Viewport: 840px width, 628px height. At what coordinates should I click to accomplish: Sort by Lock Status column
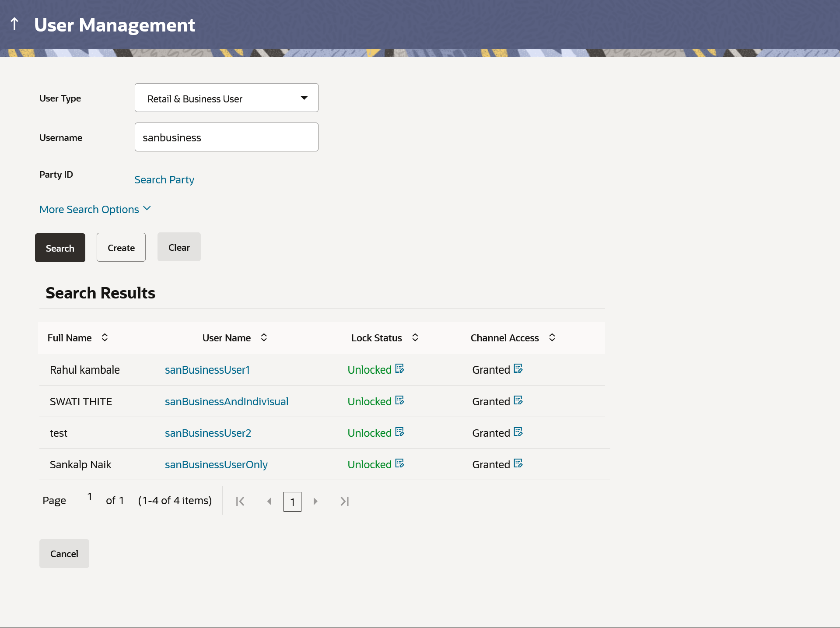(x=415, y=337)
